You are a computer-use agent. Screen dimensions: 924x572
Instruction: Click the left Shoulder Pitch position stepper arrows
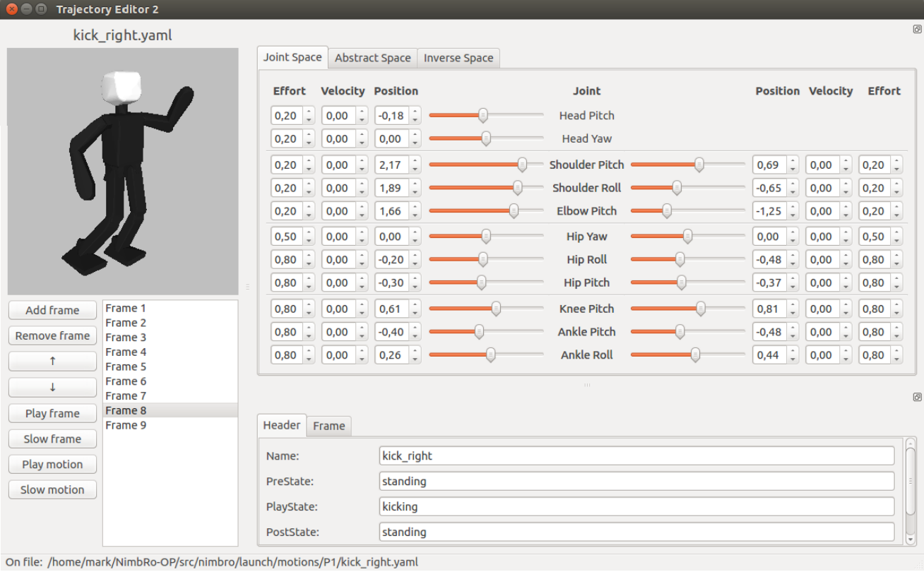coord(415,165)
